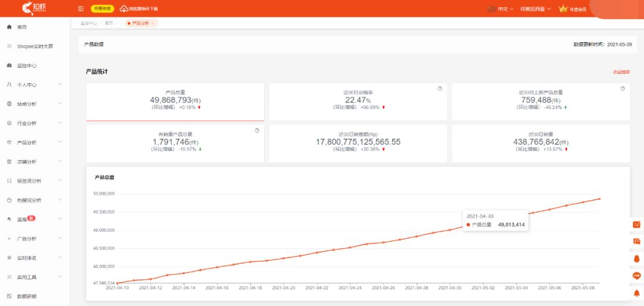Click the 收起趋势 collapse trend link
The width and height of the screenshot is (644, 306).
621,72
